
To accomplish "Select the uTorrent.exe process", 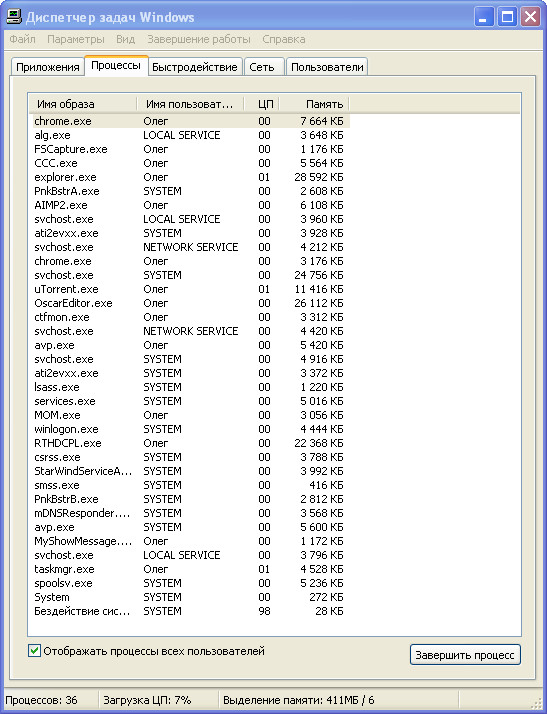I will point(189,289).
